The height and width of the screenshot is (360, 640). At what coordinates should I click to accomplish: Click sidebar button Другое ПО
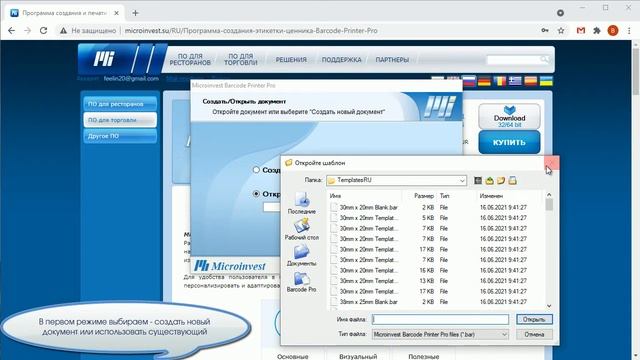(x=120, y=136)
